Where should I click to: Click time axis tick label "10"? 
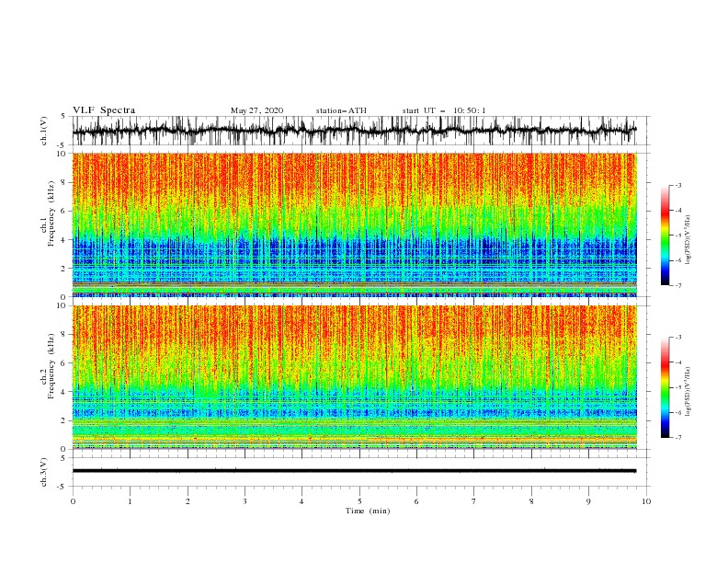646,501
